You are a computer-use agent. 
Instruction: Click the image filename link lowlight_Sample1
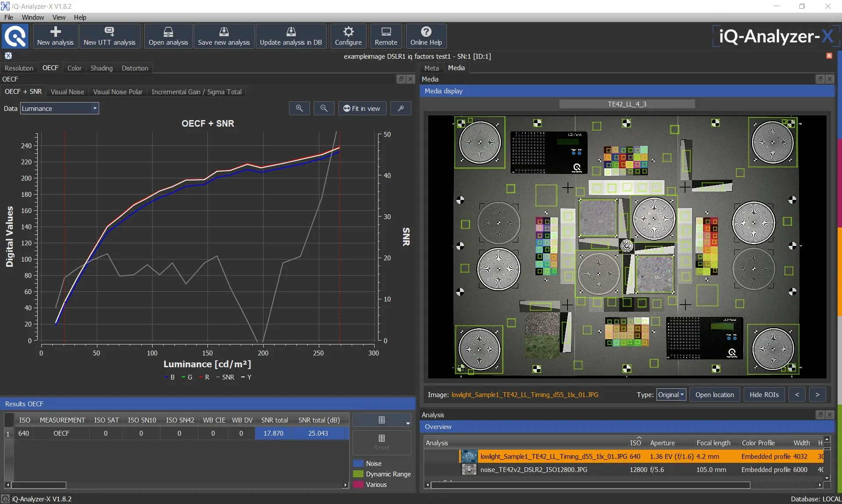(524, 394)
